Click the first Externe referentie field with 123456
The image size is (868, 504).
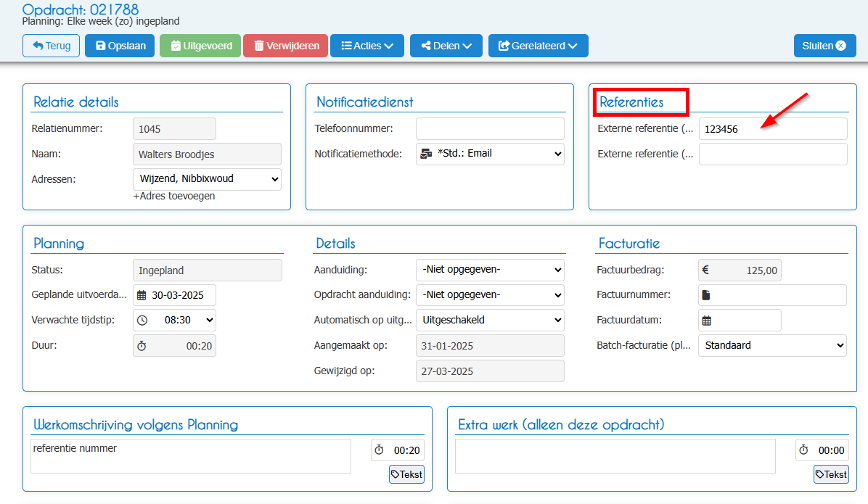click(773, 128)
